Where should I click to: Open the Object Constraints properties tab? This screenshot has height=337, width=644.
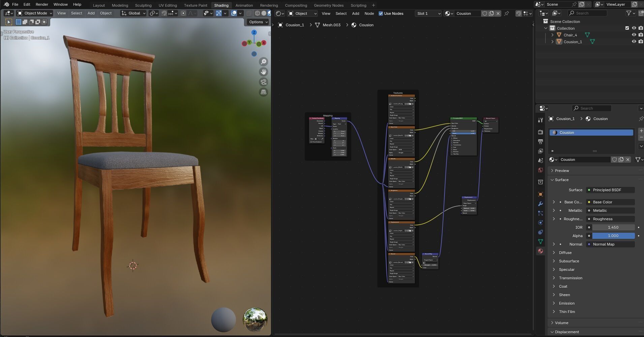point(541,232)
